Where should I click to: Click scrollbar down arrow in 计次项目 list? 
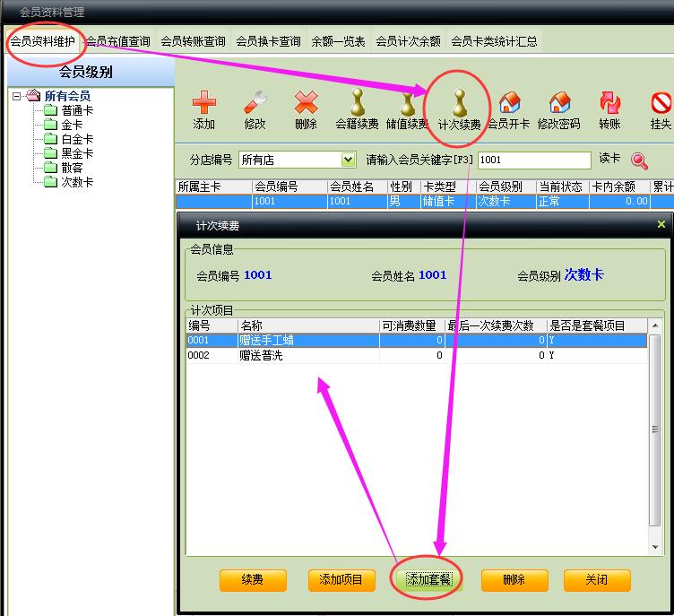click(x=654, y=547)
